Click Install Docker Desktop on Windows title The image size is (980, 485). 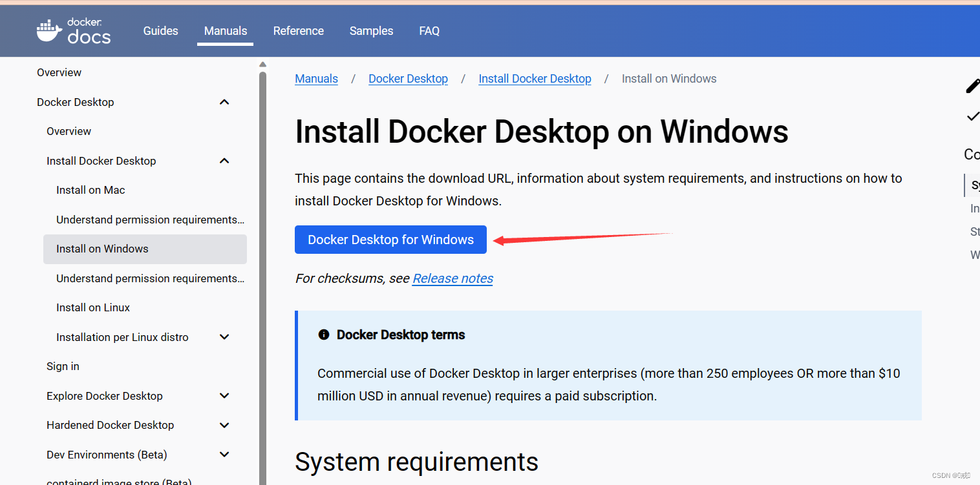(542, 132)
